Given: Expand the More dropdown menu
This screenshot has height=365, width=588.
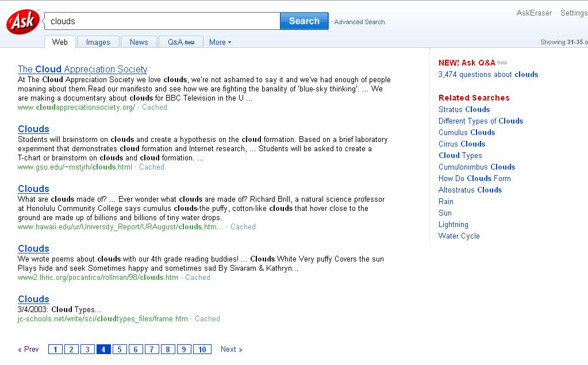Looking at the screenshot, I should (220, 42).
